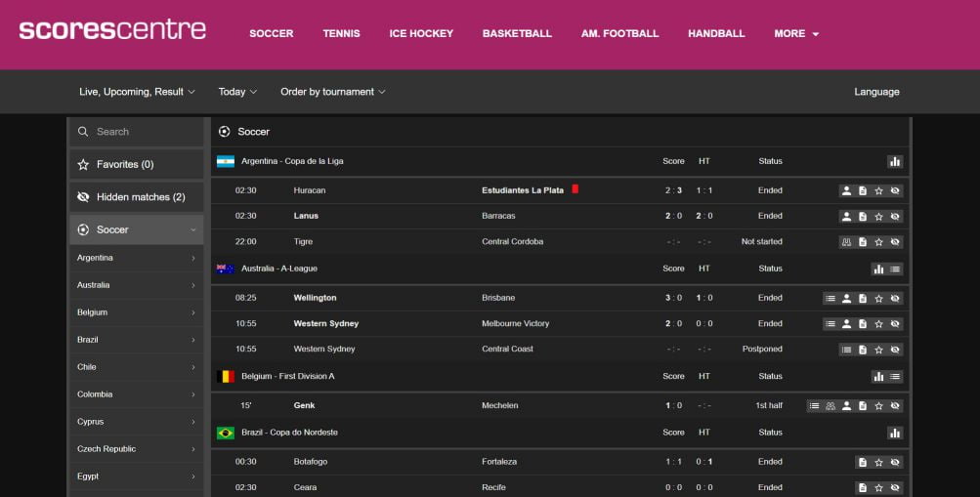This screenshot has height=497, width=980.
Task: Open list icon for Central Coast match row
Action: tap(846, 350)
